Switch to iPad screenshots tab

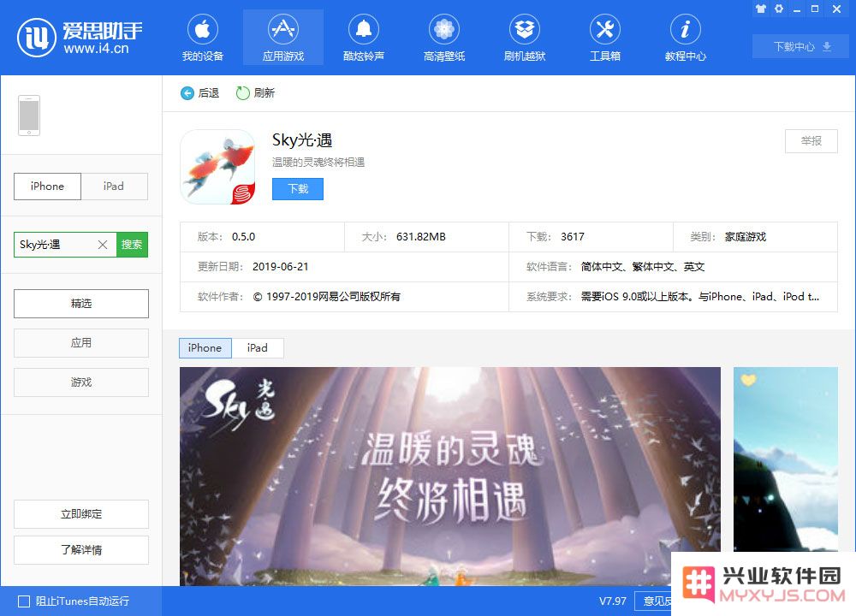coord(257,348)
